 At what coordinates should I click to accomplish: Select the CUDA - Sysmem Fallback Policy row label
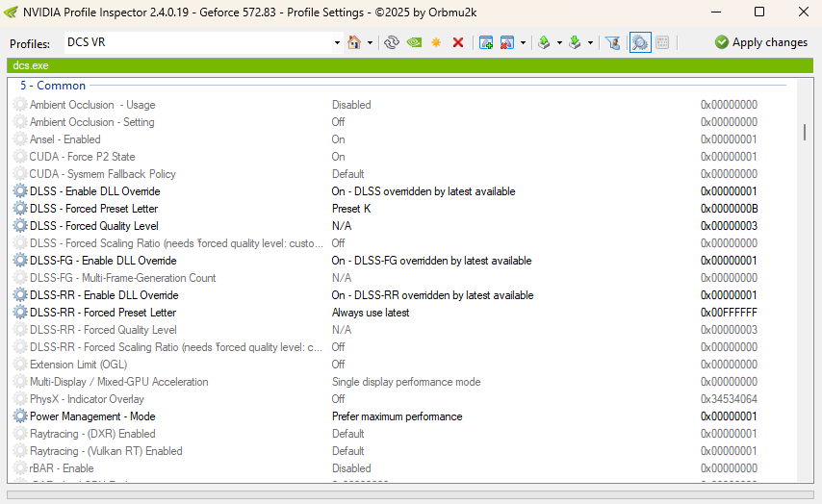point(102,174)
